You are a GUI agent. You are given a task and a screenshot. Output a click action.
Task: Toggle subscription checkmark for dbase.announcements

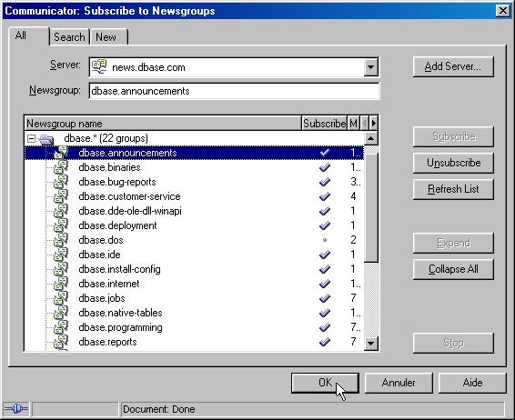pos(325,153)
